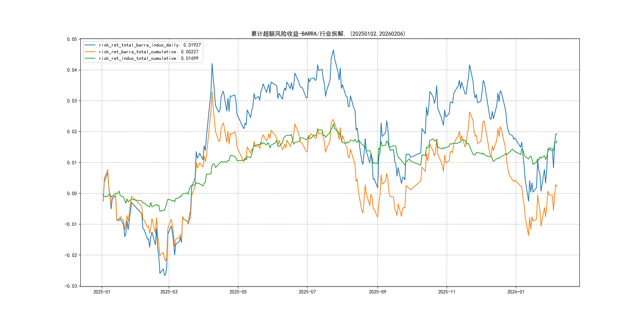
Task: Select legend entry risk_ret_barra_total_cumulative
Action: coord(148,52)
